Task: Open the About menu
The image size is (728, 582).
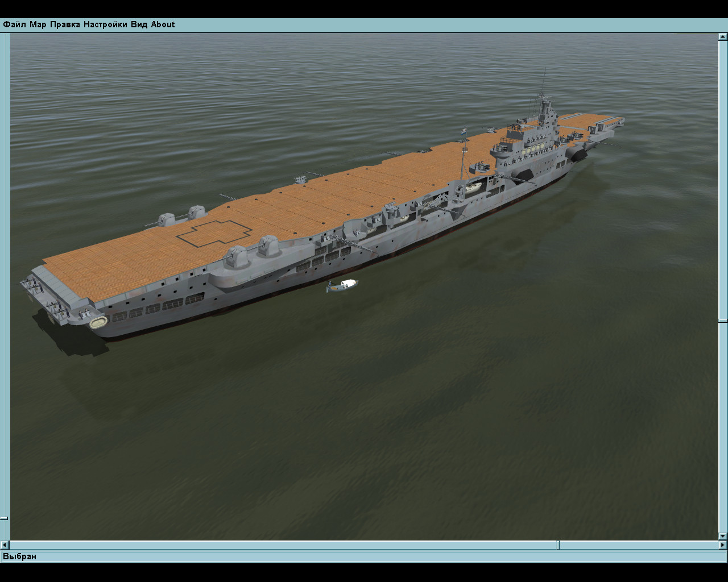Action: tap(163, 24)
